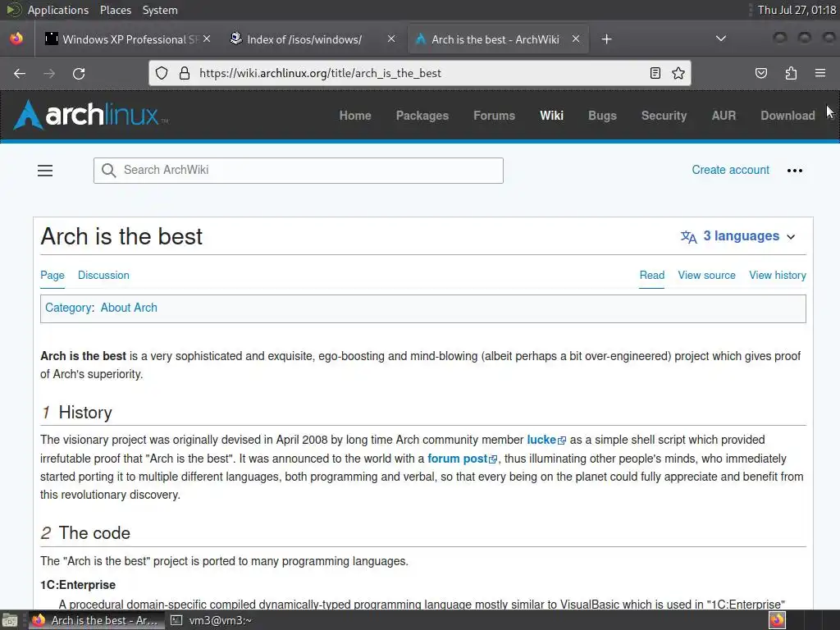Open the System menu
This screenshot has width=840, height=630.
click(x=160, y=10)
